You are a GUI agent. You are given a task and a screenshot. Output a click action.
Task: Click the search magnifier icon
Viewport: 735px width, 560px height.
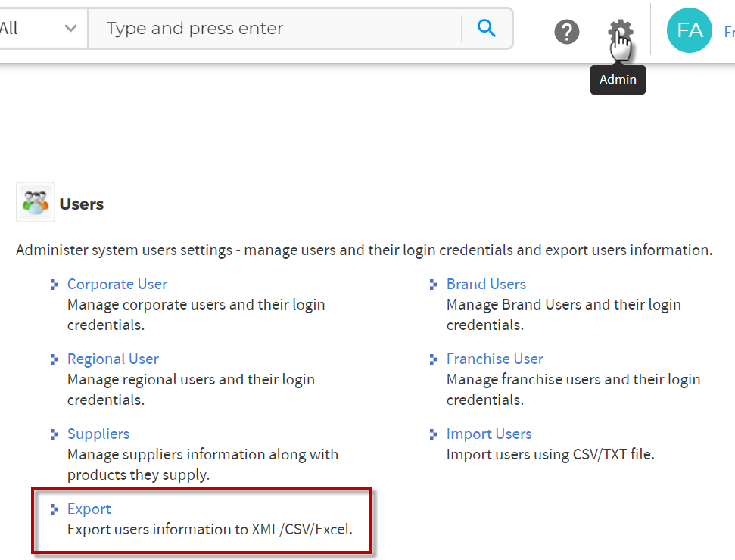click(x=487, y=28)
